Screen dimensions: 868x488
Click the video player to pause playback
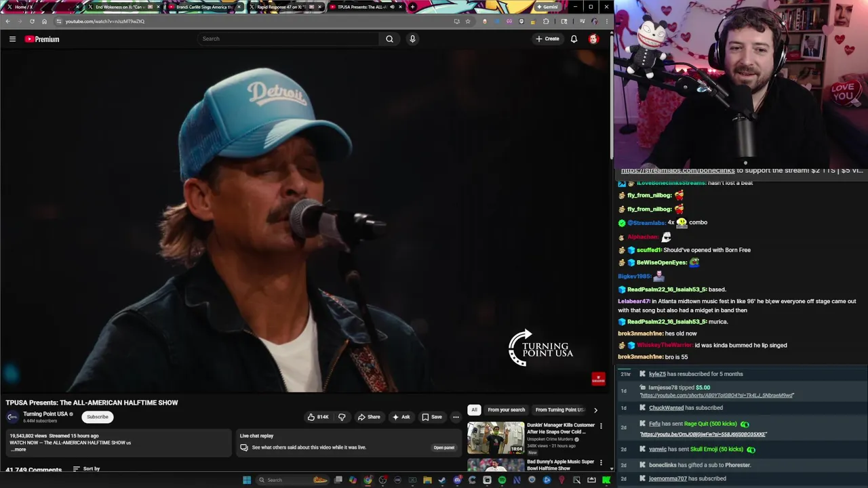pyautogui.click(x=305, y=222)
